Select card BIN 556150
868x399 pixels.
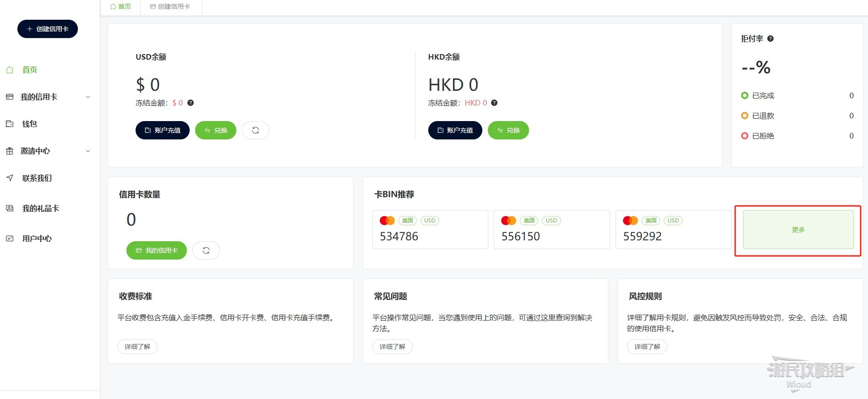pos(552,229)
